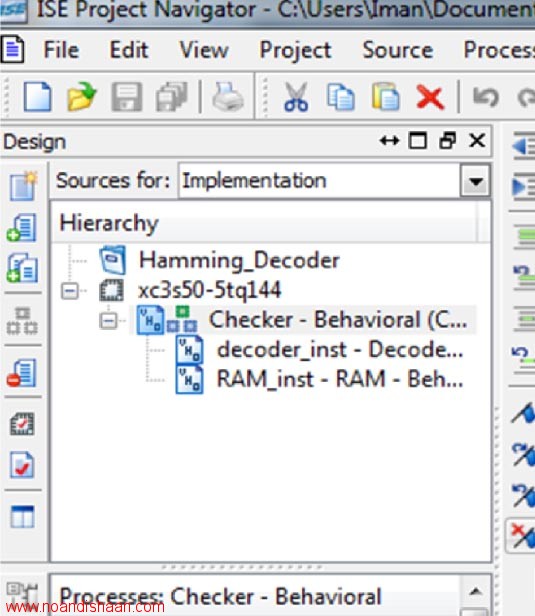Click the Paste toolbar icon
The image size is (535, 616).
pyautogui.click(x=386, y=97)
